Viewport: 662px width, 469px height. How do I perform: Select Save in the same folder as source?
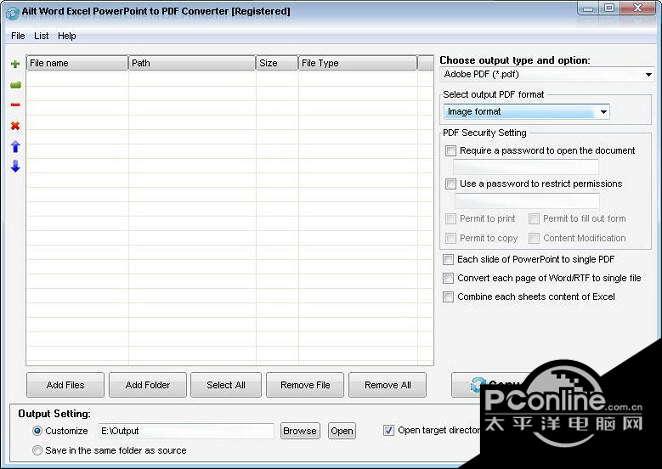[37, 450]
